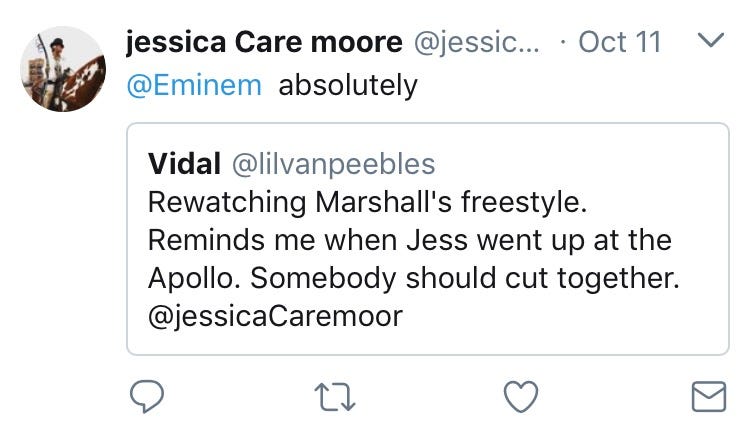Click the line starting "Reminds me when Jess"

point(409,240)
